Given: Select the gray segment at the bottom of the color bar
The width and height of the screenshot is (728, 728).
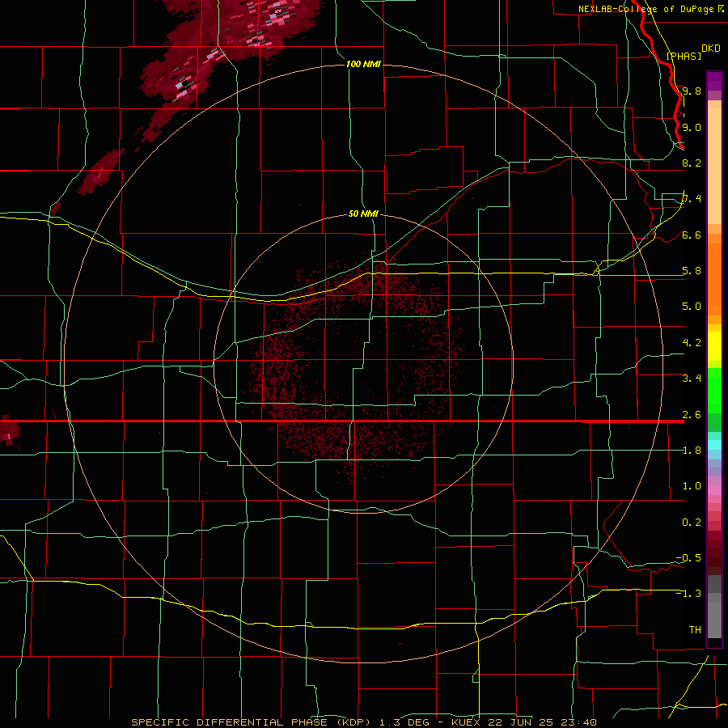Looking at the screenshot, I should [x=714, y=616].
